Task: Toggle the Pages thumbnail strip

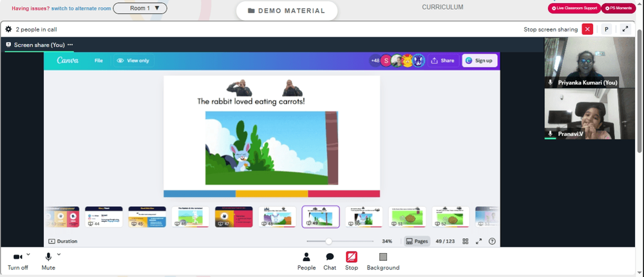Action: coord(417,241)
